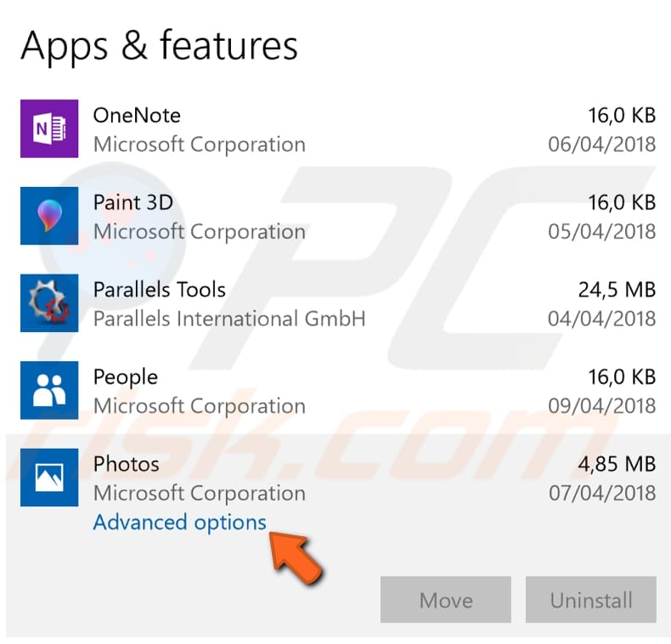This screenshot has height=644, width=671.
Task: Click the Paint 3D app icon
Action: 49,216
